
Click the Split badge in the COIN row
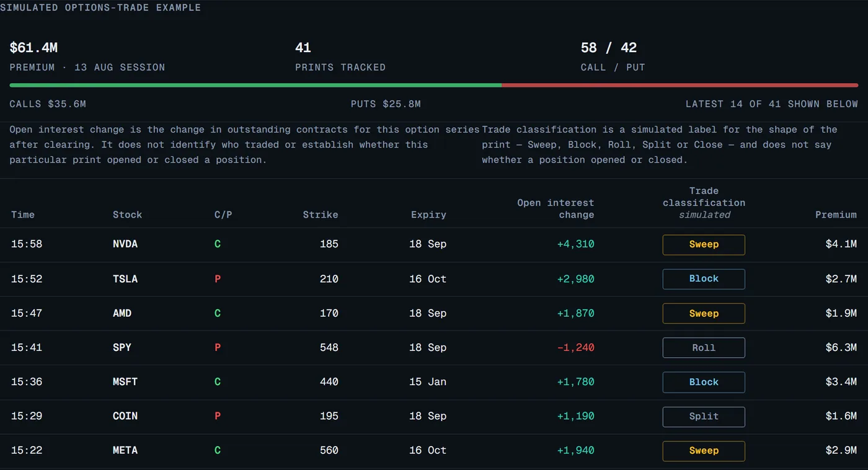(704, 416)
